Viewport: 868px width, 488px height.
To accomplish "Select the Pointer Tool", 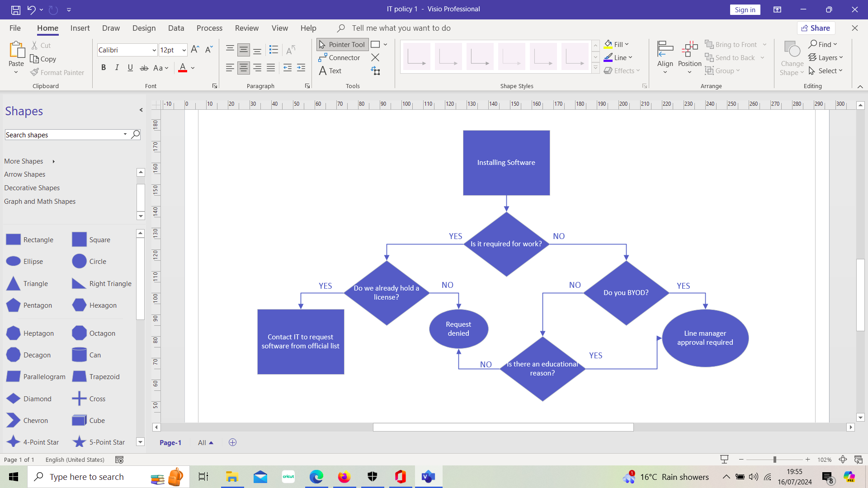I will tap(342, 44).
